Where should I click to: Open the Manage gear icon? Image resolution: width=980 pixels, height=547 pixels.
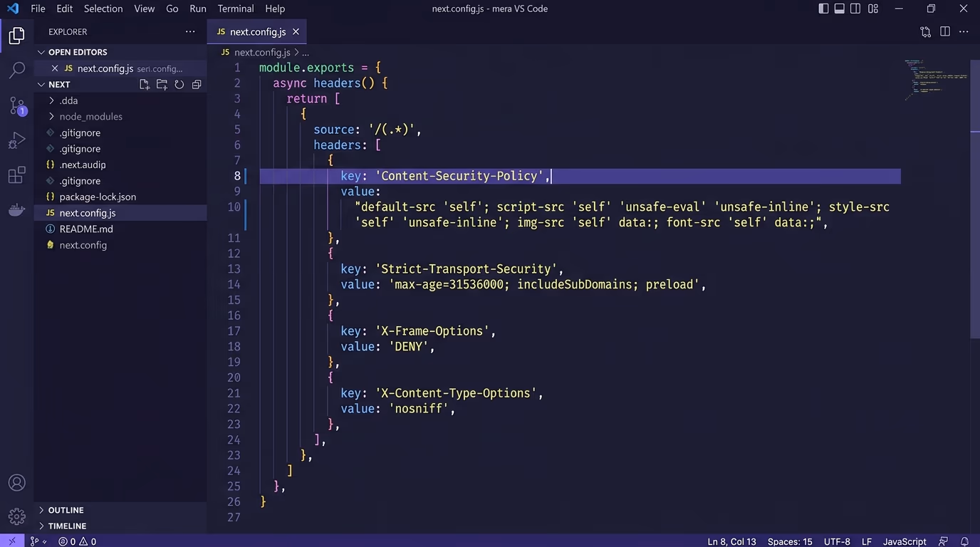coord(17,516)
